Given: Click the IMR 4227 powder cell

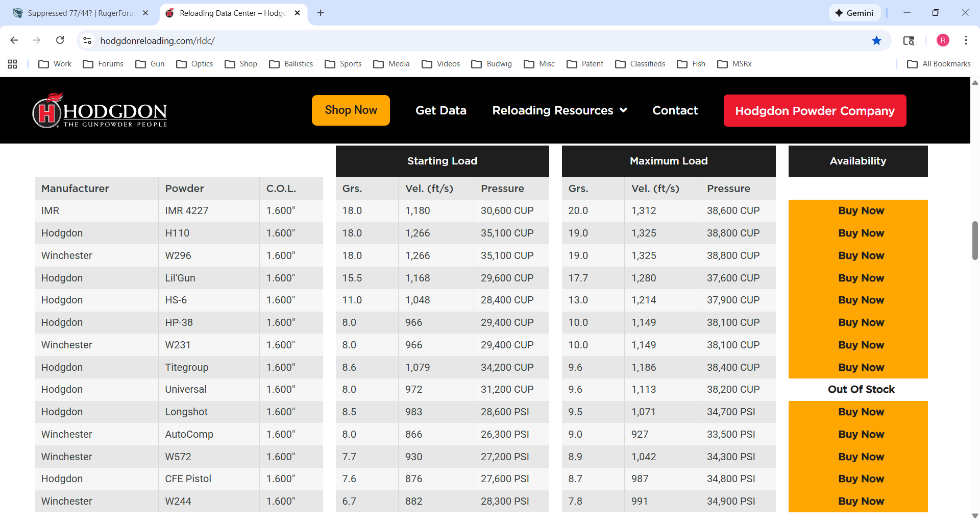Looking at the screenshot, I should [x=209, y=211].
